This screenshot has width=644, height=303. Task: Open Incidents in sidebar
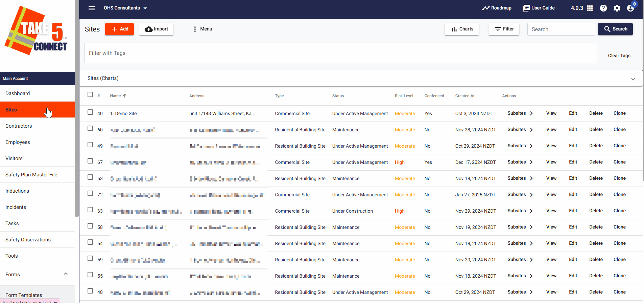(37, 207)
